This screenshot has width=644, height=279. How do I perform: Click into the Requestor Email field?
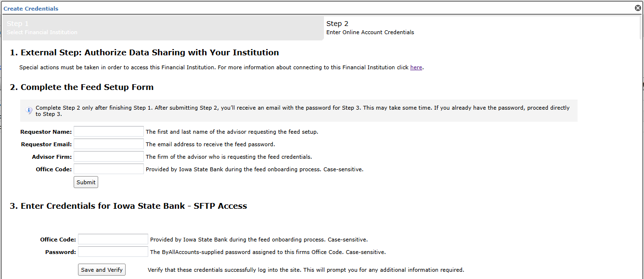pos(109,144)
